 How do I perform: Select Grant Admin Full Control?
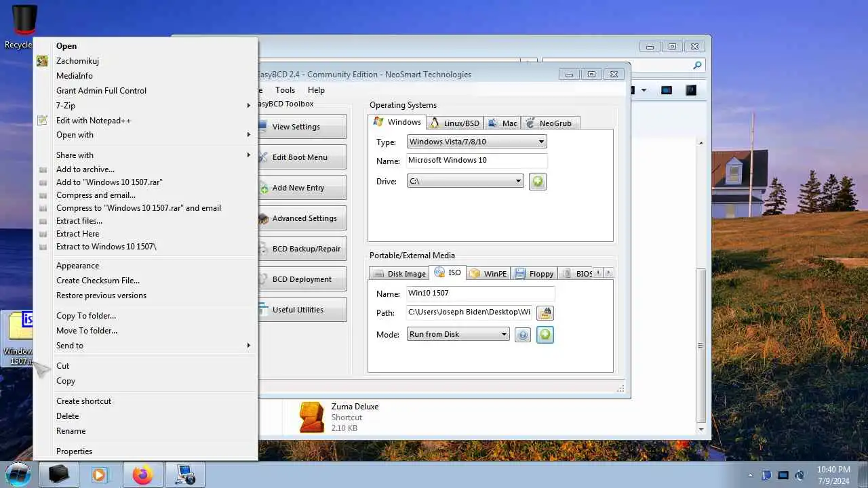click(145, 91)
